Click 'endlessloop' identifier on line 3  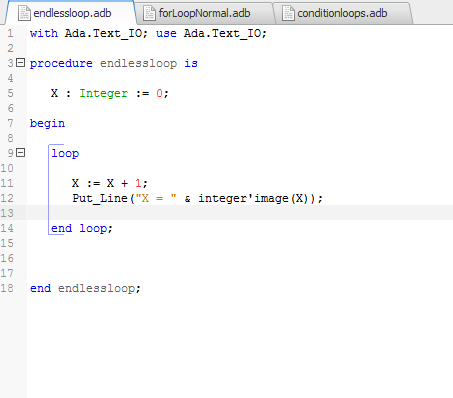(x=138, y=63)
